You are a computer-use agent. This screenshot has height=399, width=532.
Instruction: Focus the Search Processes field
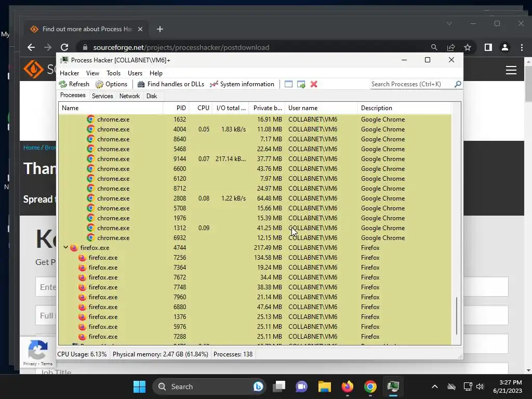coord(412,84)
